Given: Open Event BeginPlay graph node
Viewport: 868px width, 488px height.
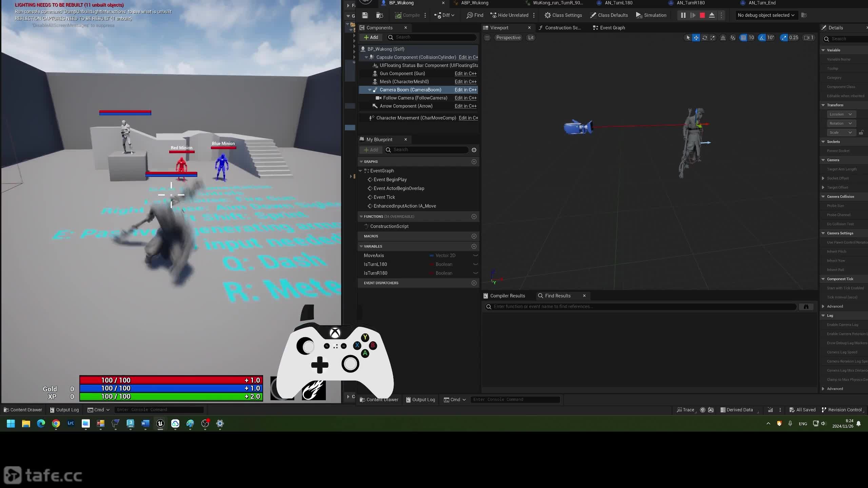Looking at the screenshot, I should point(390,180).
